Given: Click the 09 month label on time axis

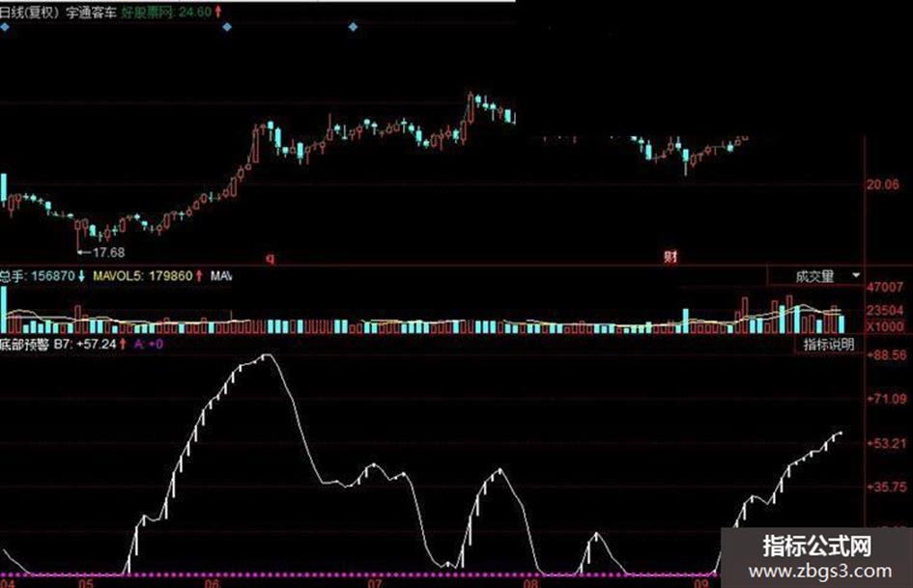Looking at the screenshot, I should pyautogui.click(x=702, y=583).
